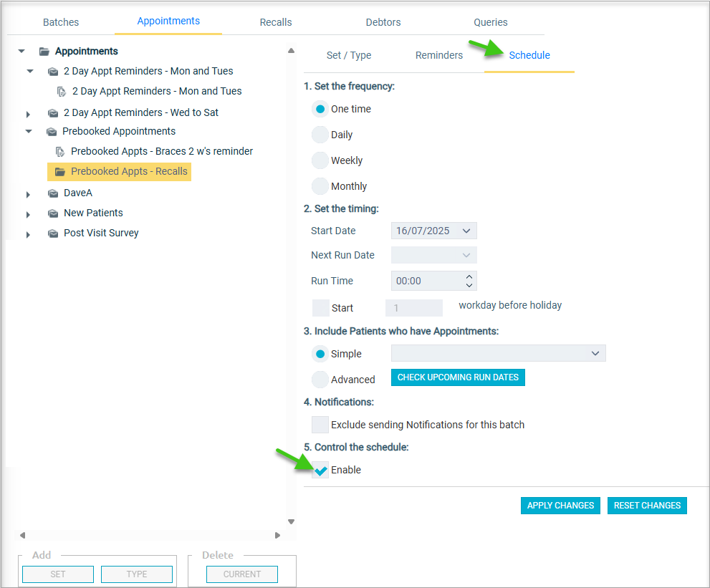Viewport: 710px width, 588px height.
Task: Click the DaveA set icon
Action: pyautogui.click(x=53, y=193)
